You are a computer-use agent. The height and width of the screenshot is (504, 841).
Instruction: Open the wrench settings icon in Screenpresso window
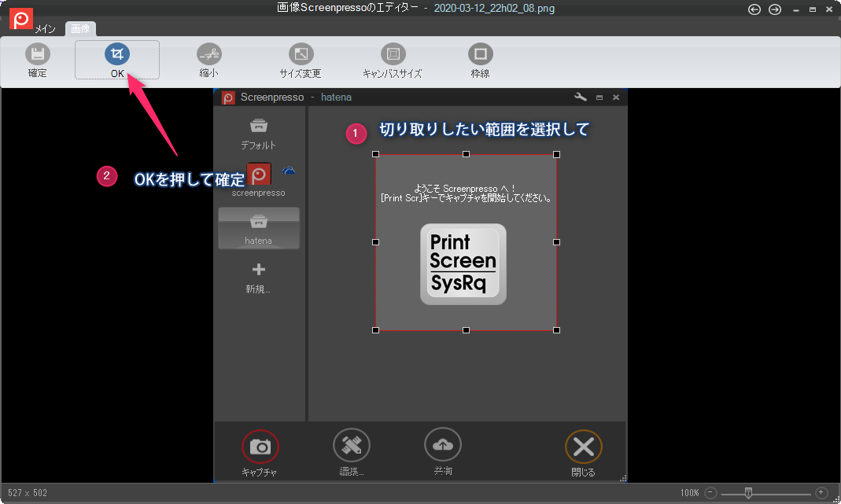click(581, 97)
